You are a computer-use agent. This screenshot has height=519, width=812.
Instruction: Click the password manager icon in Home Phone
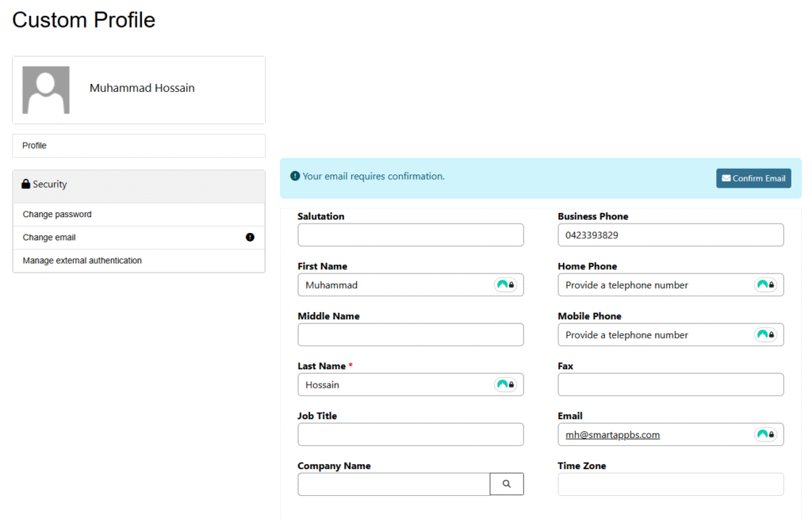coord(765,285)
